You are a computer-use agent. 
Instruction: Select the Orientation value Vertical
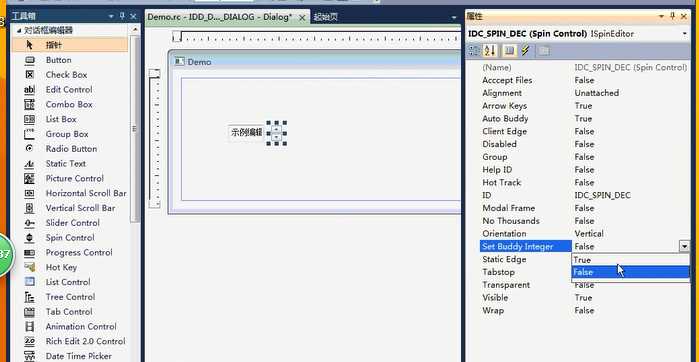[x=589, y=234]
